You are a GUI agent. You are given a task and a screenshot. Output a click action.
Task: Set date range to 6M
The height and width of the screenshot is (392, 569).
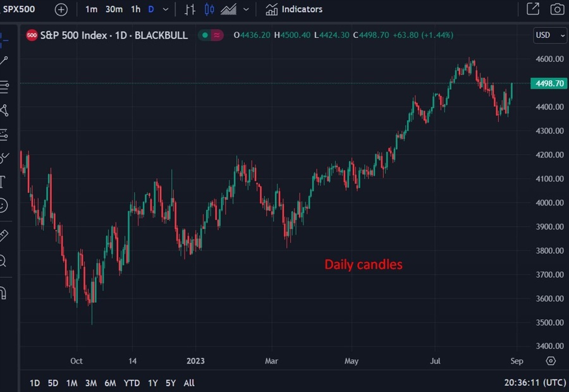click(x=110, y=383)
